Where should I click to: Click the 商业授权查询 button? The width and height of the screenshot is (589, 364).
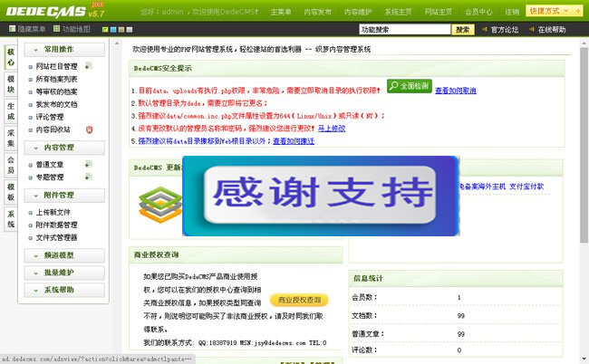coord(299,300)
